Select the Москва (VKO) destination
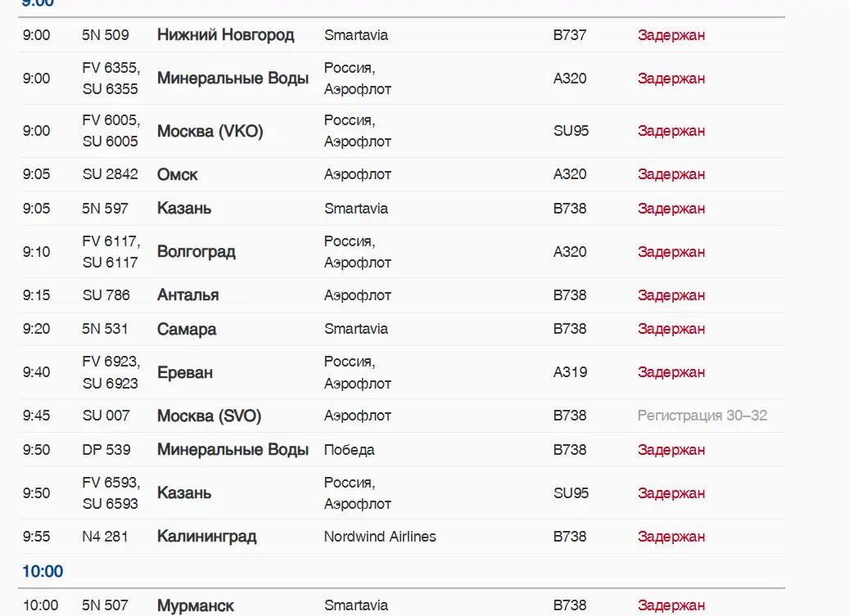Screen dimensions: 849x616 (210, 131)
